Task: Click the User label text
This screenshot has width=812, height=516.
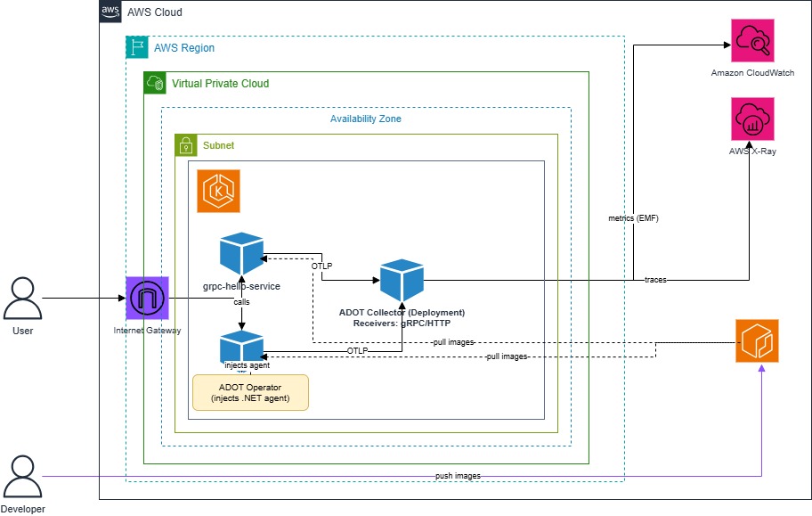Action: (x=23, y=331)
